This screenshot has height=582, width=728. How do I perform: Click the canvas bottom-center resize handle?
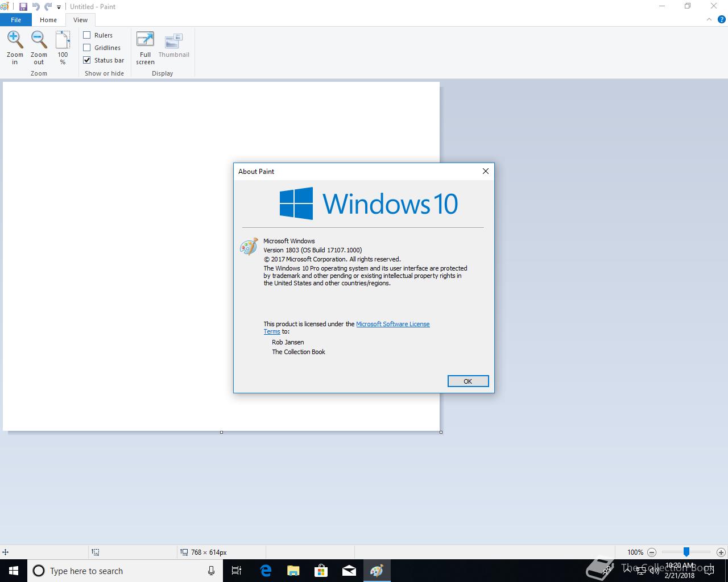point(221,432)
